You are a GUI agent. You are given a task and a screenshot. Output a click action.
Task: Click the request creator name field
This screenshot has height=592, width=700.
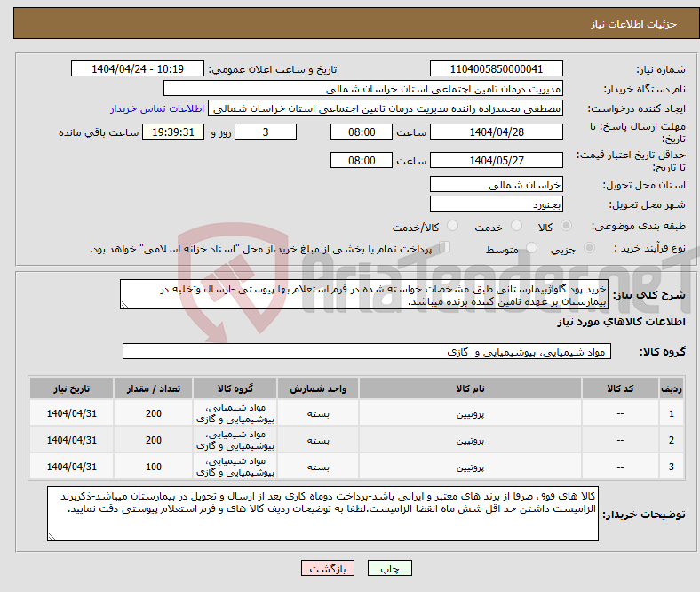coord(386,108)
